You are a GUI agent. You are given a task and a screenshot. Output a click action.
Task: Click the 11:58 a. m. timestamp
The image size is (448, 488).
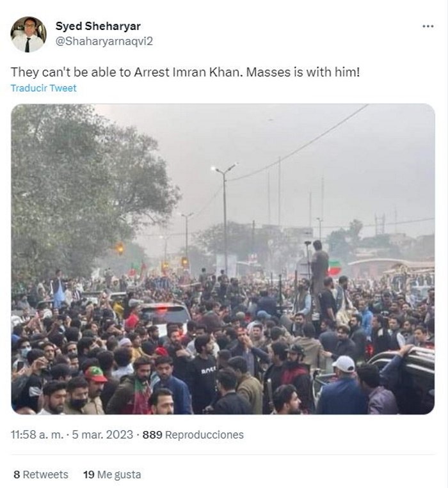(37, 434)
